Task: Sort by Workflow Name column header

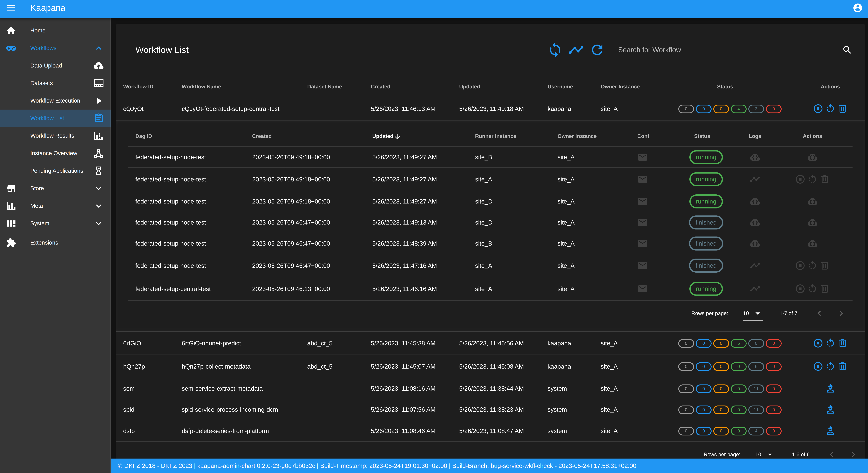Action: pos(201,87)
